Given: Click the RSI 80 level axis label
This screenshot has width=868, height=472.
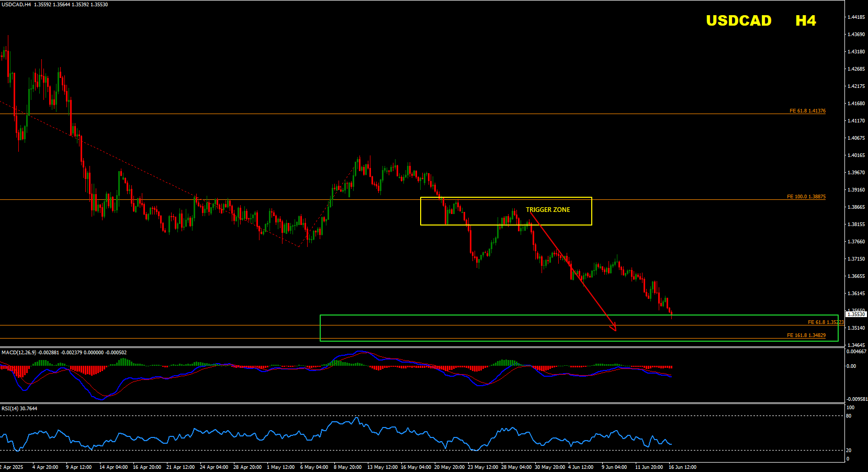Looking at the screenshot, I should (849, 416).
